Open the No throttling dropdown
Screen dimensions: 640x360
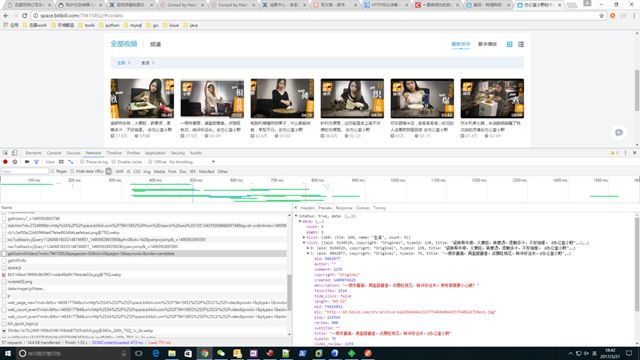coord(192,162)
